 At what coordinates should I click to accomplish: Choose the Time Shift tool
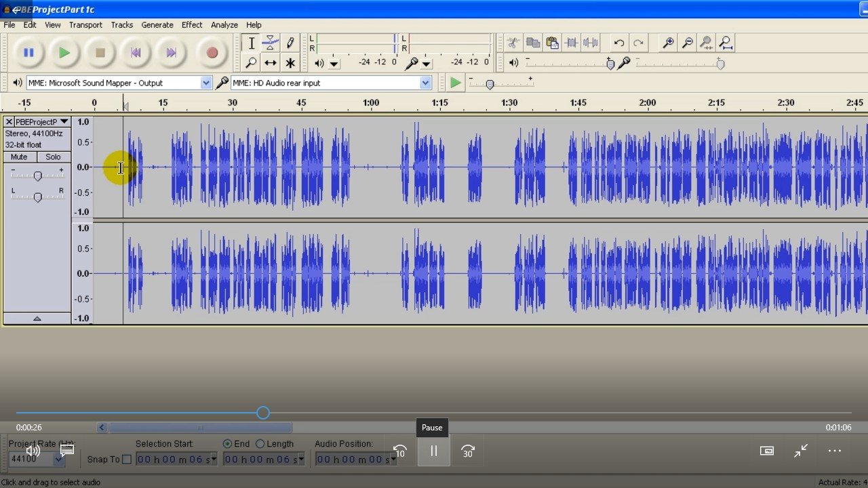point(270,63)
